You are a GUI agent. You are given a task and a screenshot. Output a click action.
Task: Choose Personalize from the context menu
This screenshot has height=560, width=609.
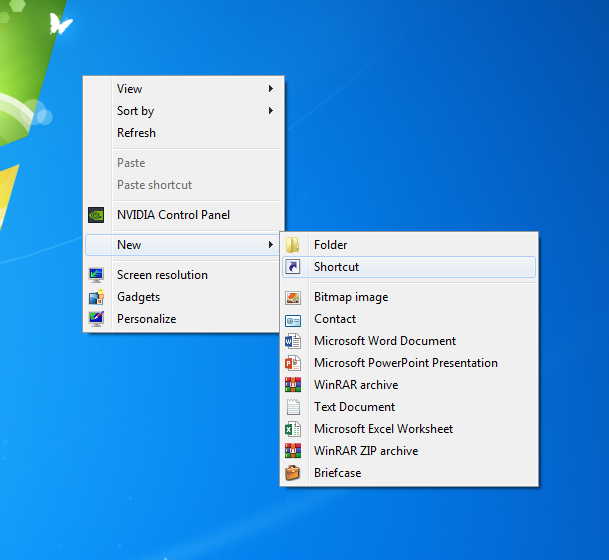(x=183, y=319)
